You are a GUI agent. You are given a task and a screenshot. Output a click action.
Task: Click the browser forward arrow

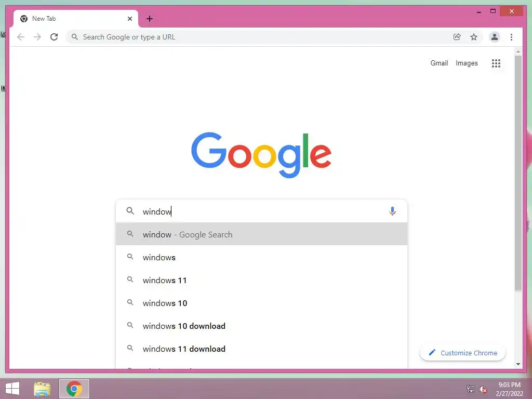click(x=37, y=37)
